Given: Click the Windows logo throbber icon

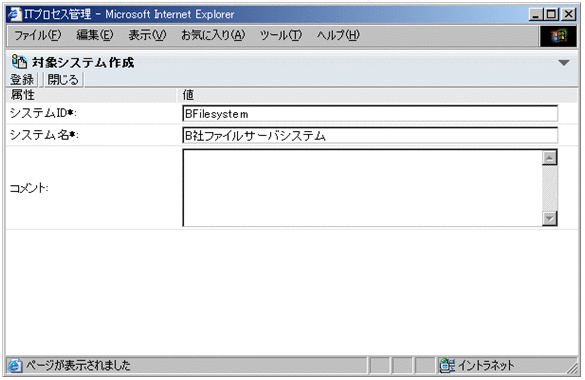Looking at the screenshot, I should (559, 36).
